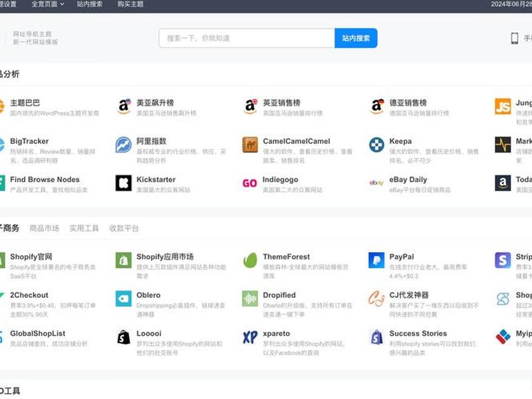Click the Looooi black shopping bag icon
This screenshot has width=532, height=399.
coord(124,337)
